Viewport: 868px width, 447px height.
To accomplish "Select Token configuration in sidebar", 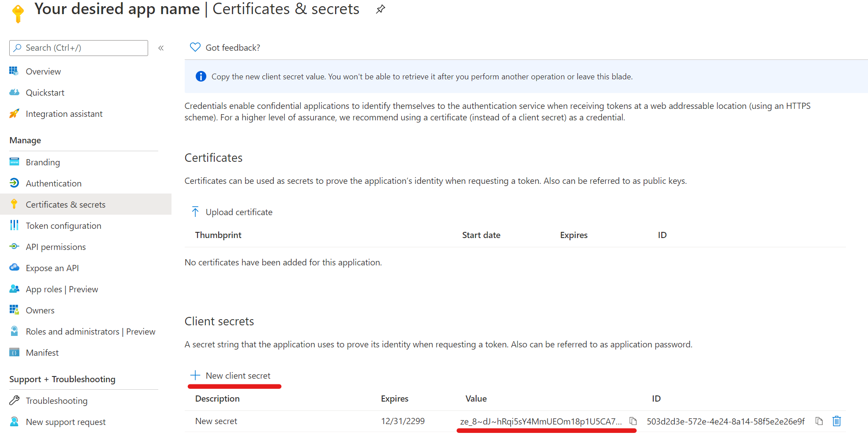I will point(63,226).
